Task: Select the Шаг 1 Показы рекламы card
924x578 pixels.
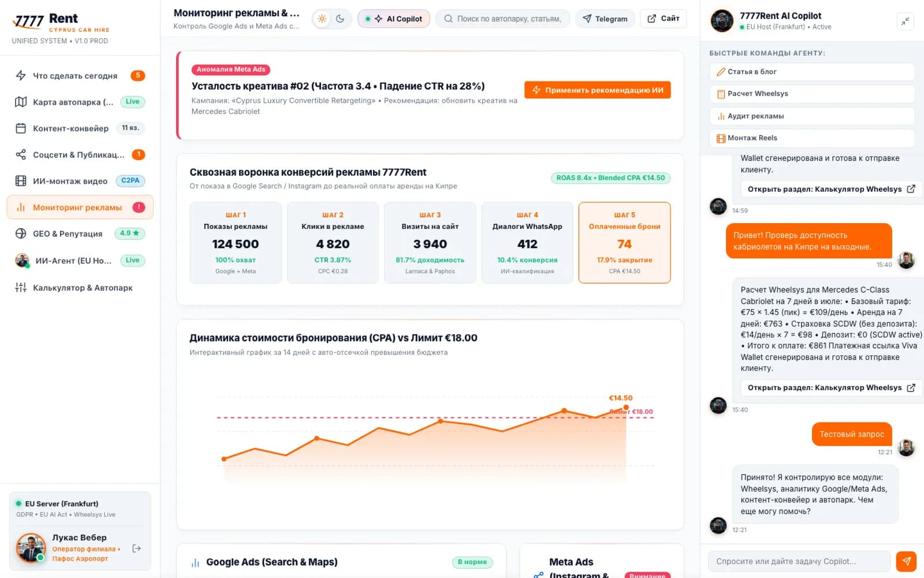Action: (x=236, y=243)
